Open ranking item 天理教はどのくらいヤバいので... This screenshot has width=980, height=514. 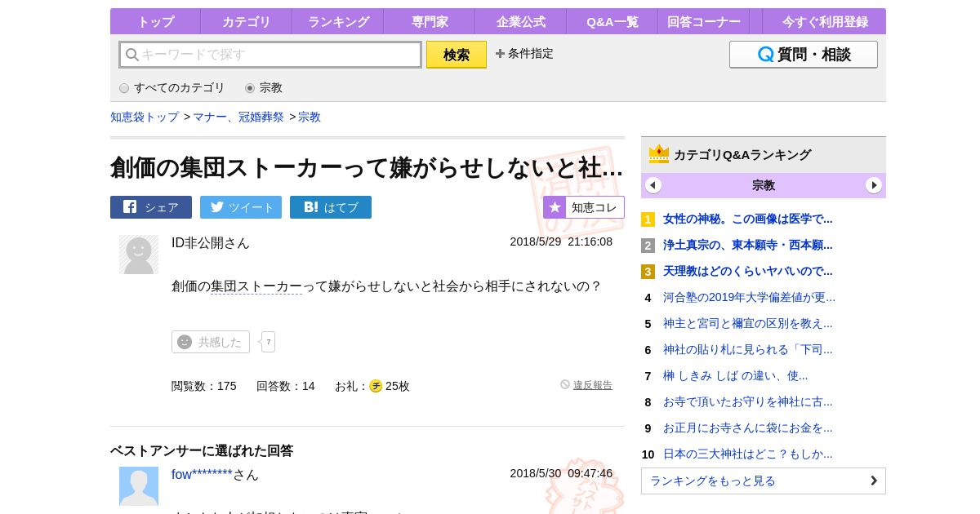point(748,271)
